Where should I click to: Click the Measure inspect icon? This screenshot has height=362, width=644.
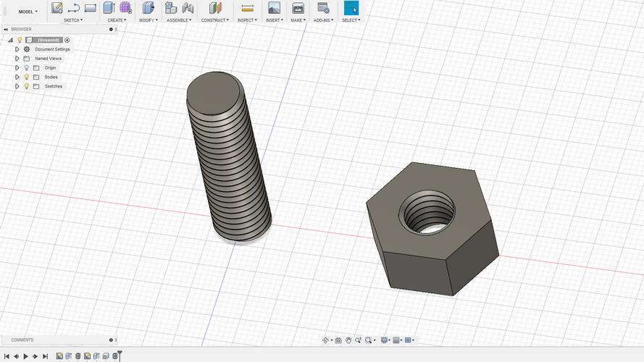pos(247,8)
